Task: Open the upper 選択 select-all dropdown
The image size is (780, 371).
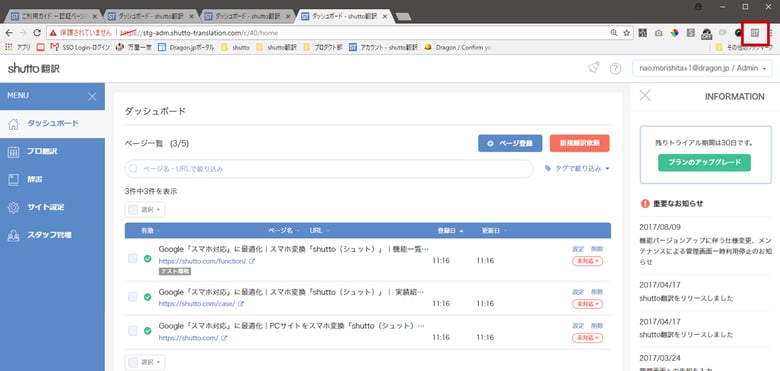Action: pos(145,210)
